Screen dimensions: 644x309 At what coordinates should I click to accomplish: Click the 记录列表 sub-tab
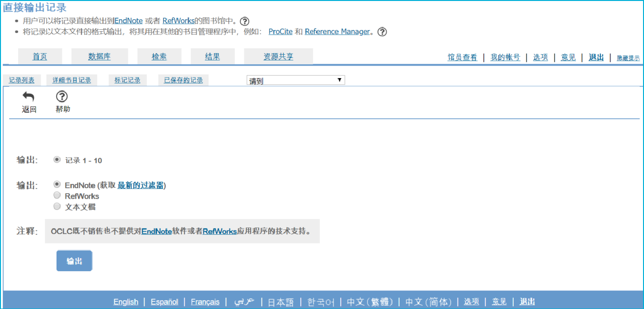click(22, 80)
